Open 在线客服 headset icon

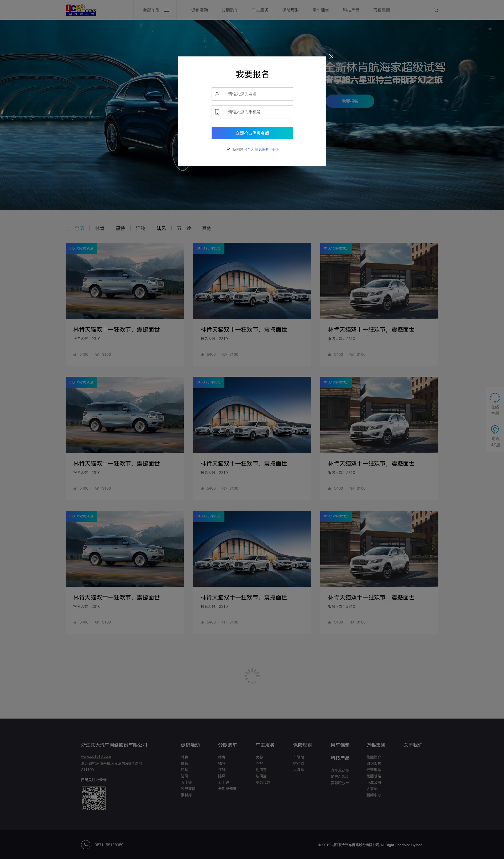tap(495, 397)
